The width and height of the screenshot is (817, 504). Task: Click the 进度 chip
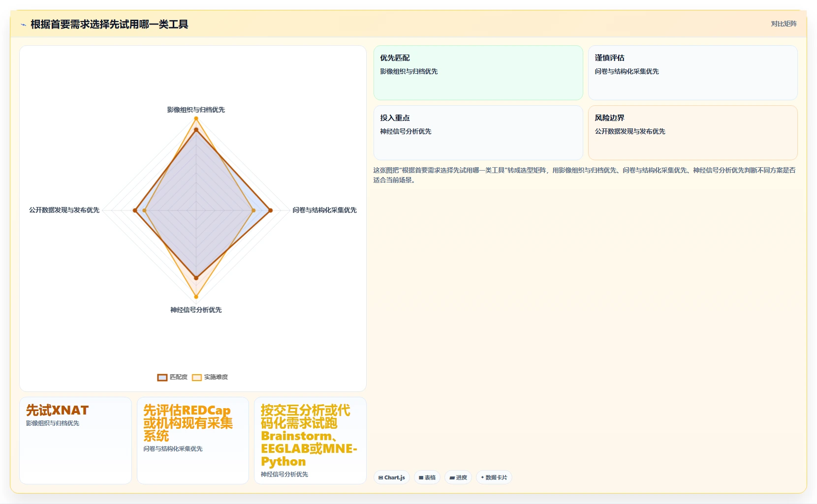point(458,477)
